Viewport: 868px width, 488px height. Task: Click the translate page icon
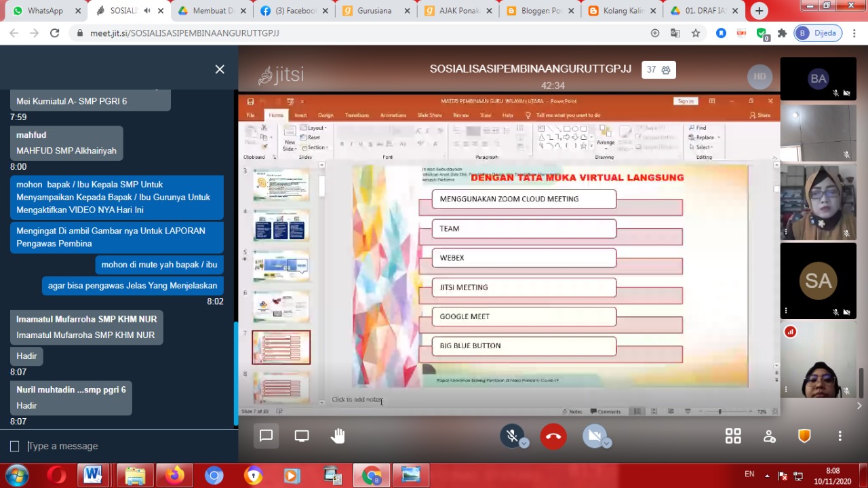tap(675, 33)
